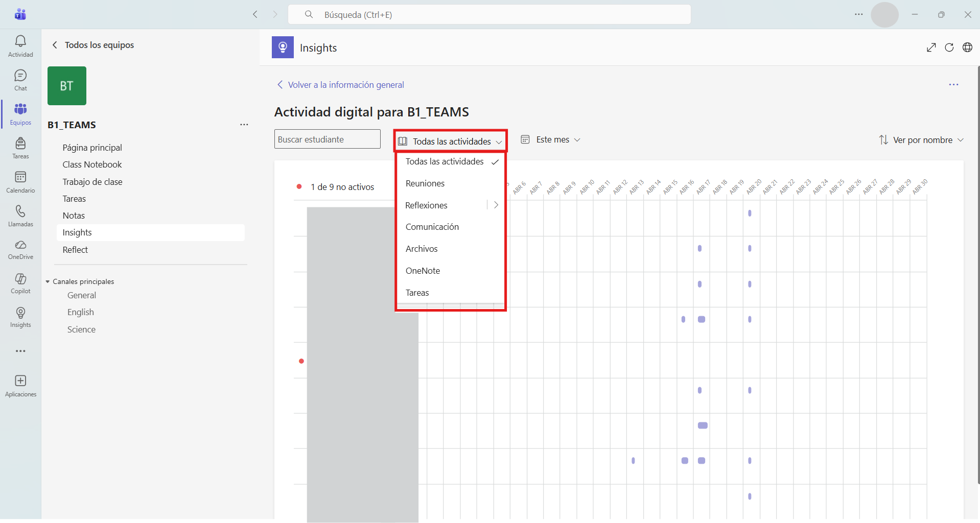Click the purple Insights app icon
Viewport: 980px width, 523px height.
coord(283,47)
